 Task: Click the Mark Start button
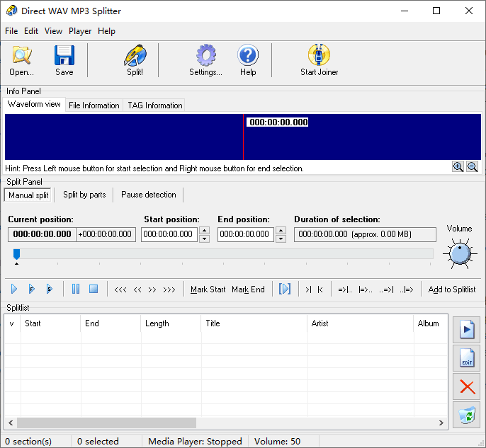[208, 289]
